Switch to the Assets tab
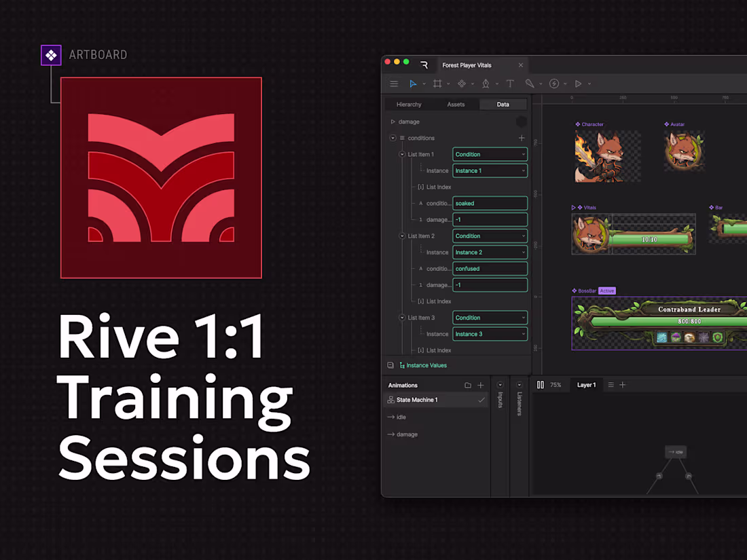Screen dimensions: 747x560 point(456,104)
